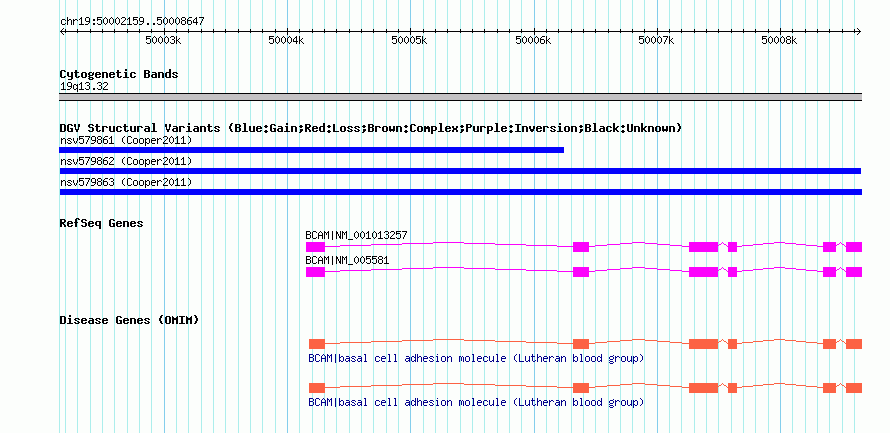
Task: Click the 50008k ruler tick label
Action: pos(779,40)
